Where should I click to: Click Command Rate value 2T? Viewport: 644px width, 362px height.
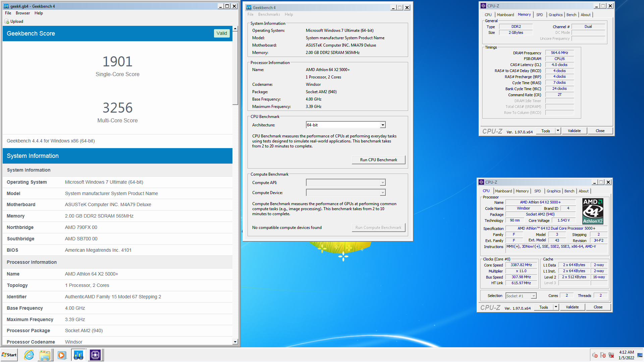pos(559,95)
